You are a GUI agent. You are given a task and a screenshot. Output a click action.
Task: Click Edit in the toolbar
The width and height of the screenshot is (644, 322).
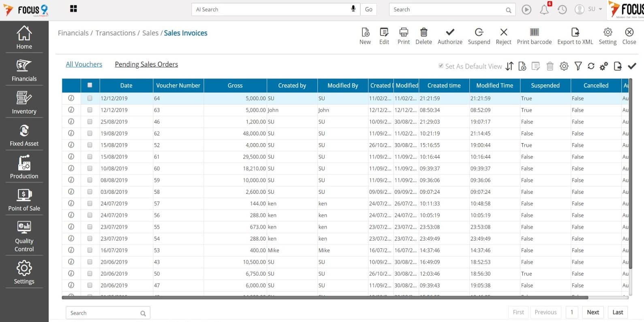coord(384,36)
